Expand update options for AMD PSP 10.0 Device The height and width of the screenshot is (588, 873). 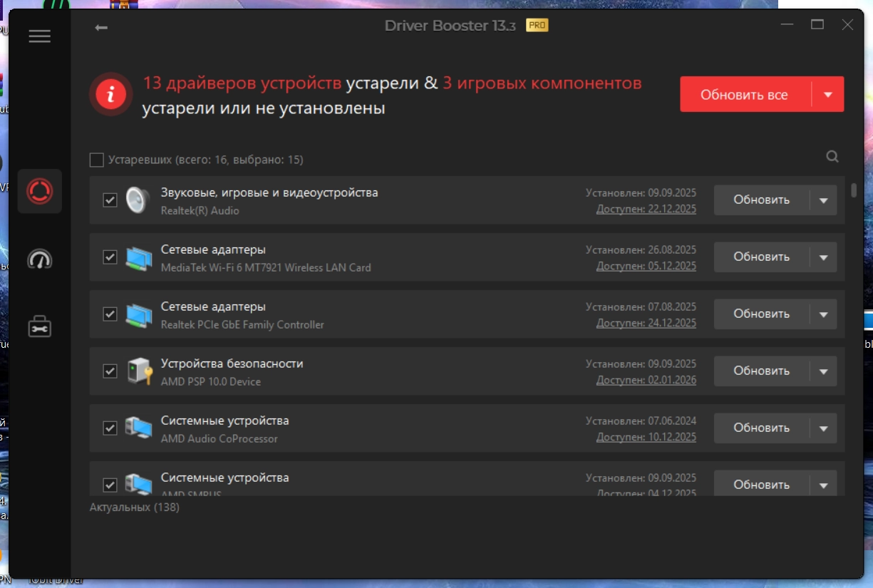pos(823,371)
